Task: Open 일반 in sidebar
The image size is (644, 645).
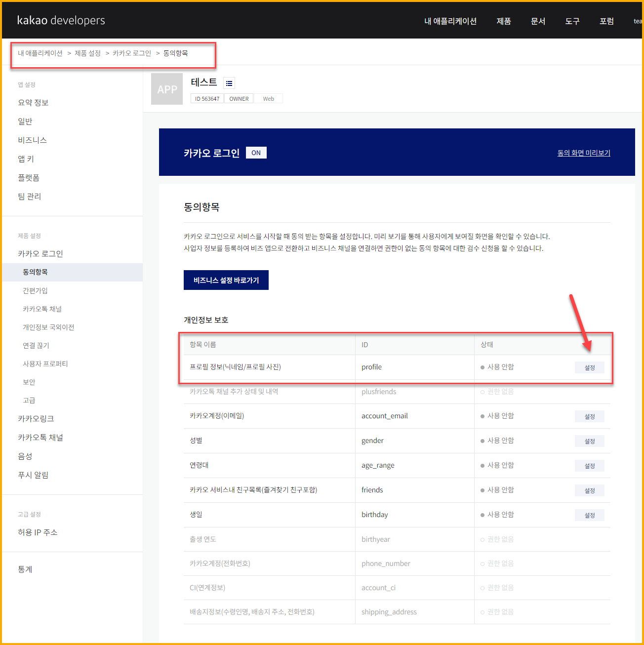Action: coord(25,121)
